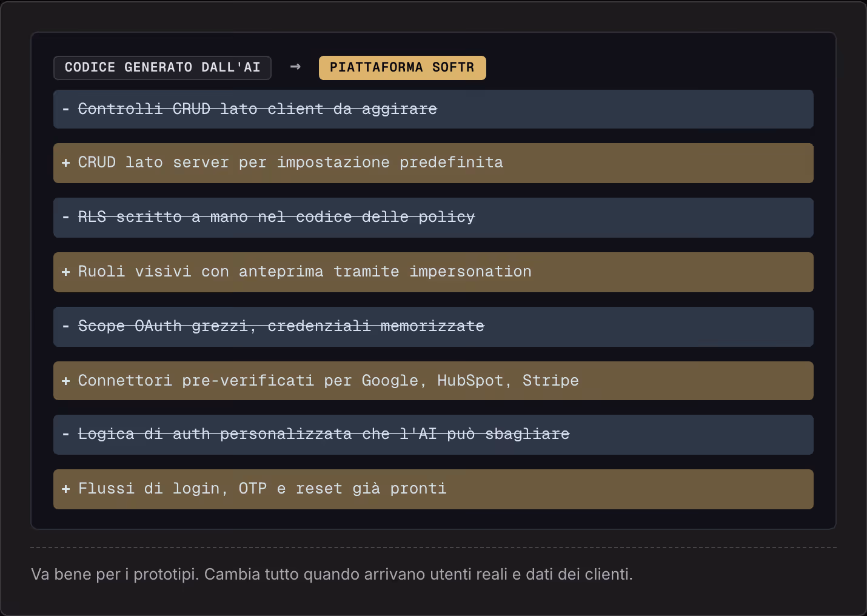Viewport: 867px width, 616px height.
Task: Select the 'Connettori pre-verificati per Google, HubSpot, Stripe' line
Action: pyautogui.click(x=433, y=380)
